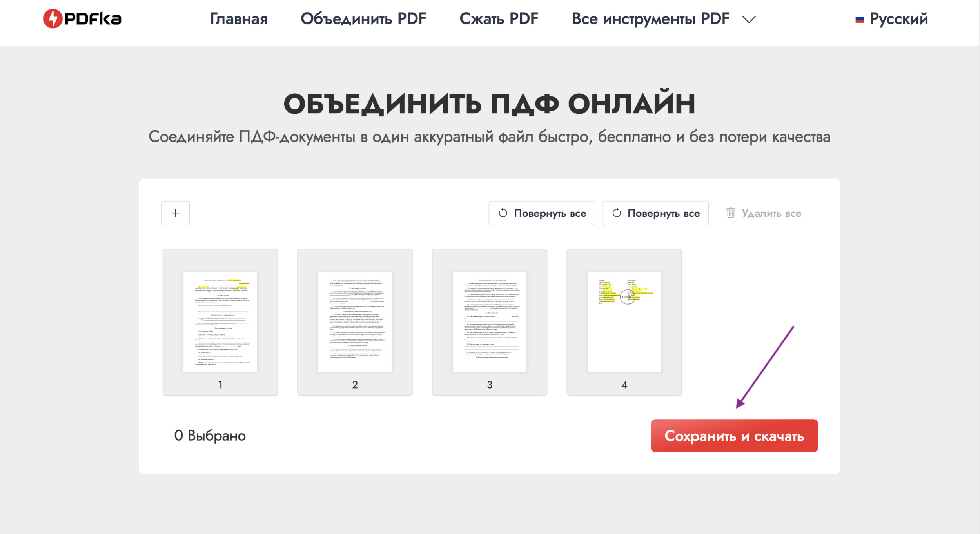980x534 pixels.
Task: Open the Все инструменты PDF menu
Action: click(650, 19)
